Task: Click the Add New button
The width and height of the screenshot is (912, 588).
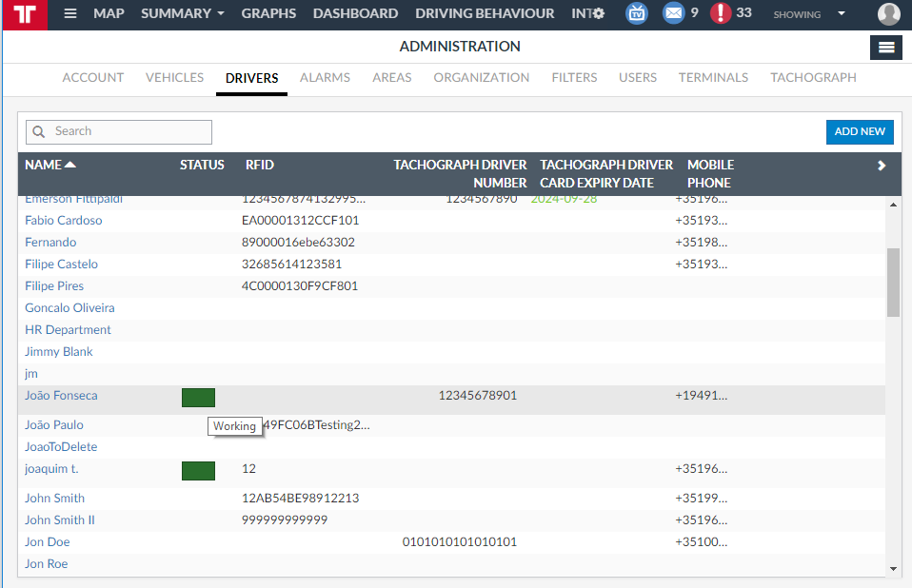Action: point(859,132)
